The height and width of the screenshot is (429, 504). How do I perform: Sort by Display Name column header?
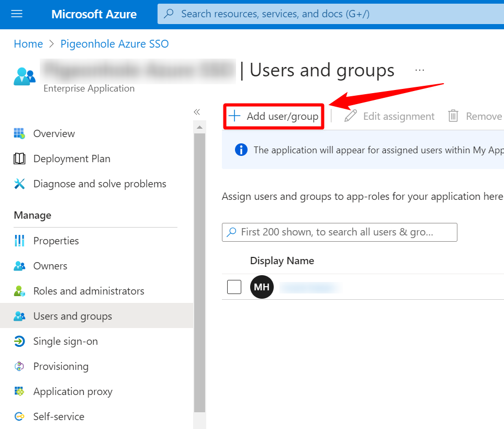(282, 261)
